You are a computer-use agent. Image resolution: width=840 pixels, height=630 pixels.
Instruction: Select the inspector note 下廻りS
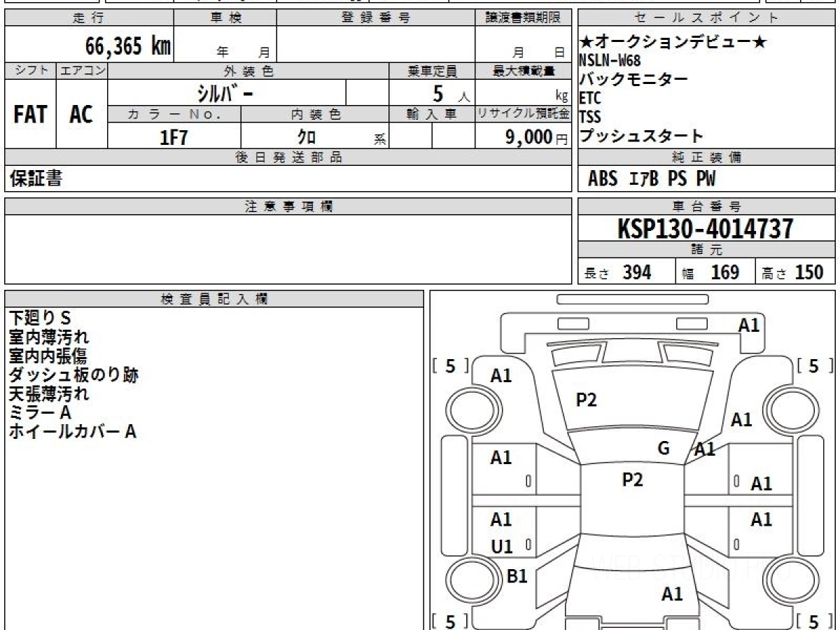[40, 319]
